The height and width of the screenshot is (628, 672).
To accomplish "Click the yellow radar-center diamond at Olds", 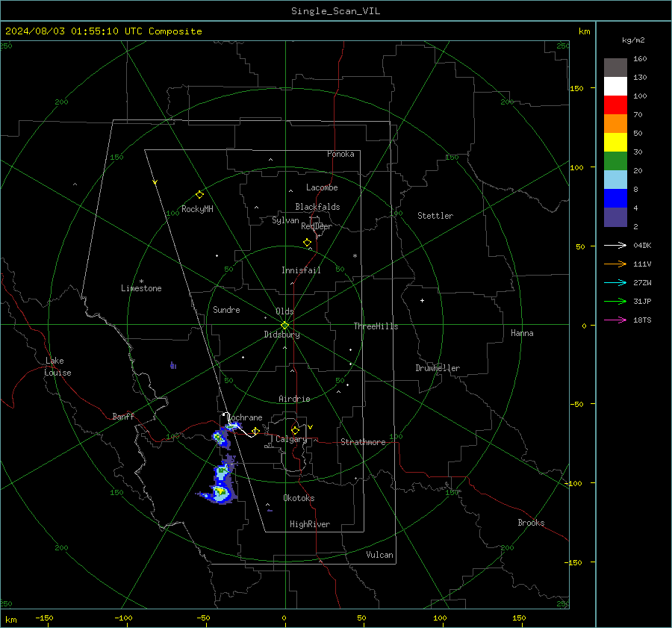I will click(284, 326).
